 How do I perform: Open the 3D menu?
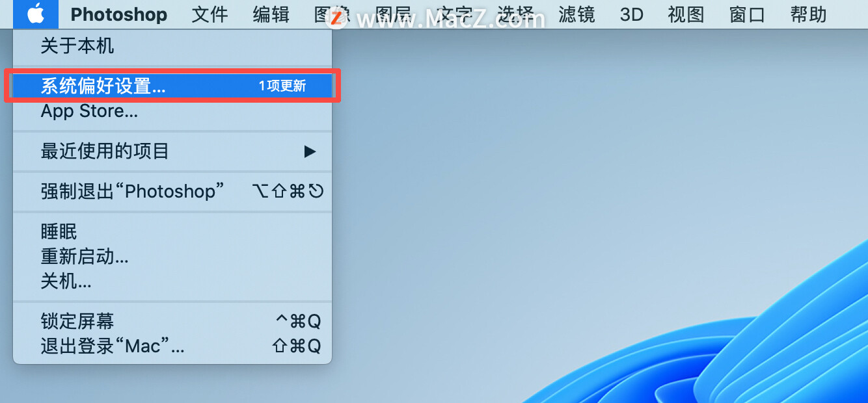tap(631, 14)
